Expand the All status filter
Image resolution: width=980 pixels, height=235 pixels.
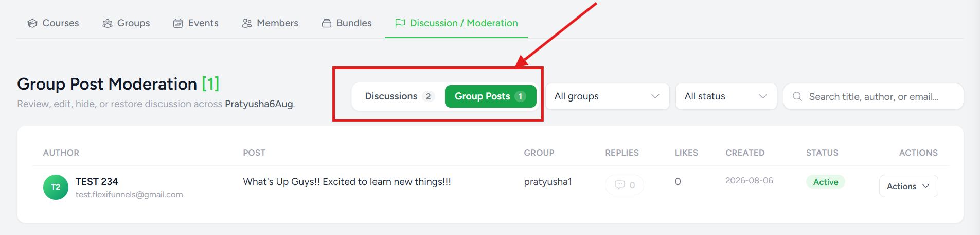(x=726, y=96)
